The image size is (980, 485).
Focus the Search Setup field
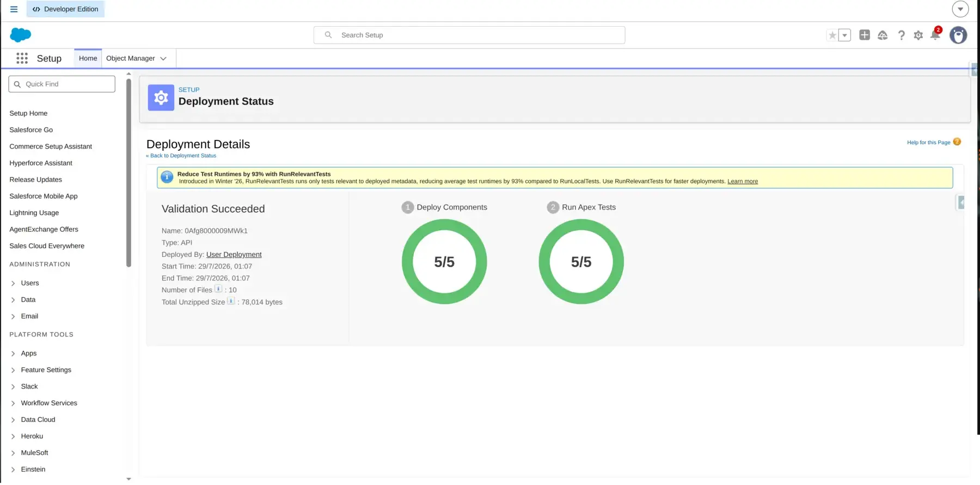pyautogui.click(x=469, y=35)
